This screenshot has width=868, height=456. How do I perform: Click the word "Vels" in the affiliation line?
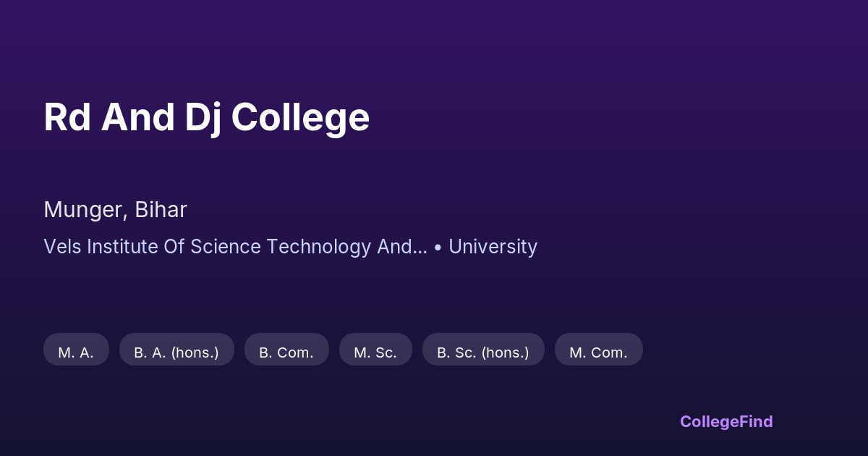[63, 247]
